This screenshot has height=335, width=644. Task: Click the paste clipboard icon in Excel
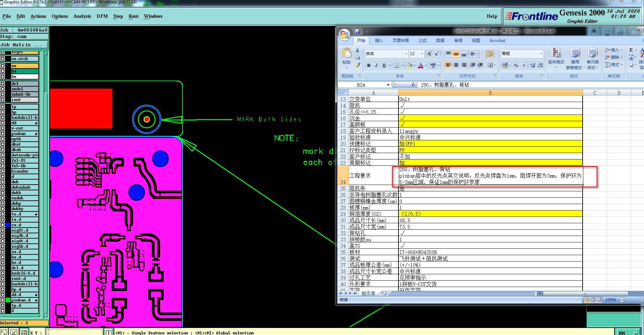tap(346, 53)
